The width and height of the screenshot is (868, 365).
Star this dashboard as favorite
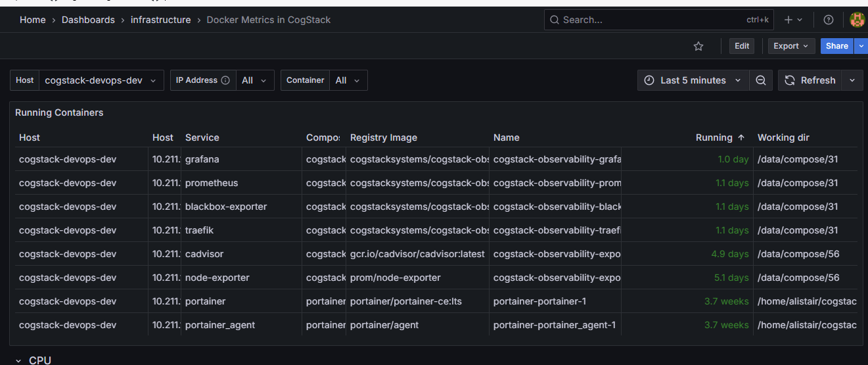pyautogui.click(x=698, y=46)
